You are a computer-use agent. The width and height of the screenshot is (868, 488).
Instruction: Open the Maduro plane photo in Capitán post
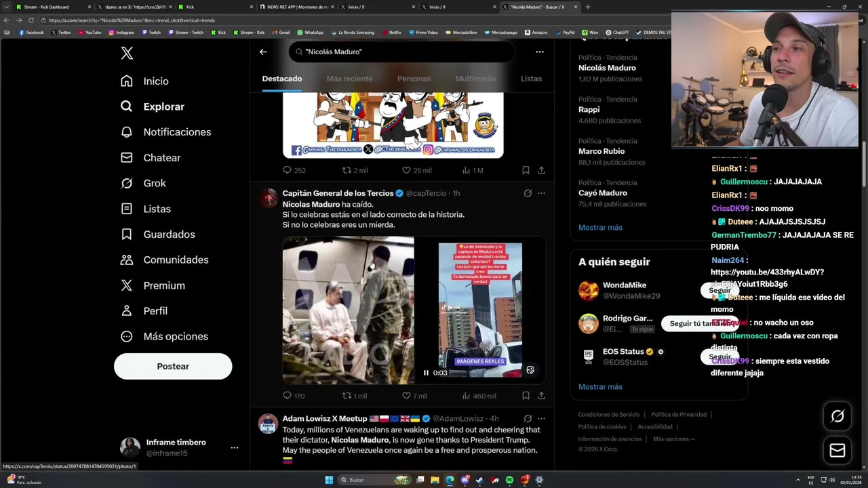point(348,310)
